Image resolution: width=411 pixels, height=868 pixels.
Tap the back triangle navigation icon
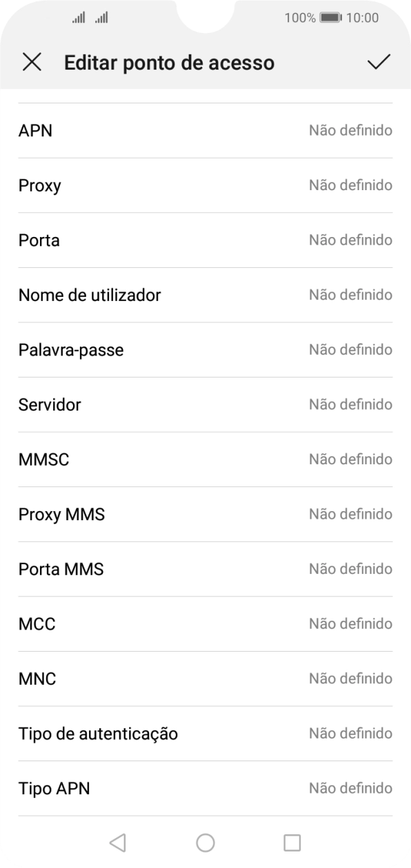tap(117, 841)
